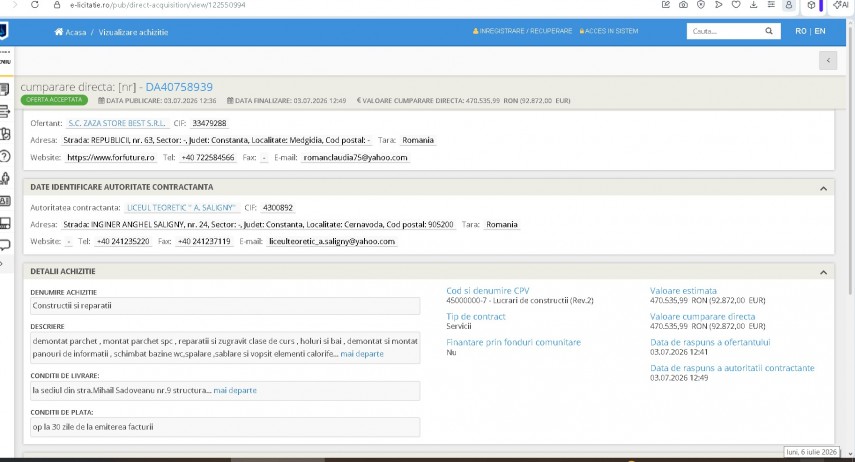Viewport: 855px width, 462px height.
Task: Click the padlock site info icon
Action: [57, 5]
